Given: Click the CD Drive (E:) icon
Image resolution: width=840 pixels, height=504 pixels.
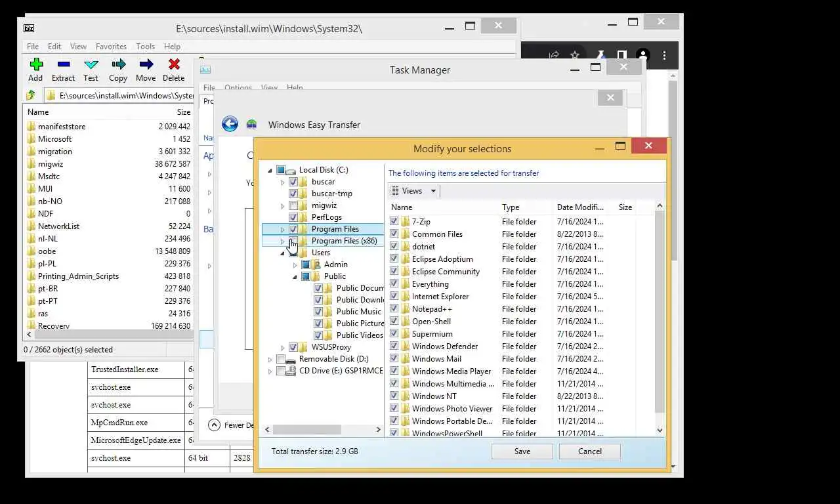Looking at the screenshot, I should (x=291, y=371).
